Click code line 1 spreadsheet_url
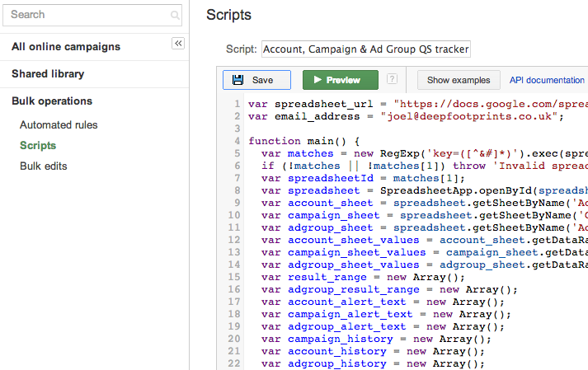The image size is (588, 370). [323, 104]
